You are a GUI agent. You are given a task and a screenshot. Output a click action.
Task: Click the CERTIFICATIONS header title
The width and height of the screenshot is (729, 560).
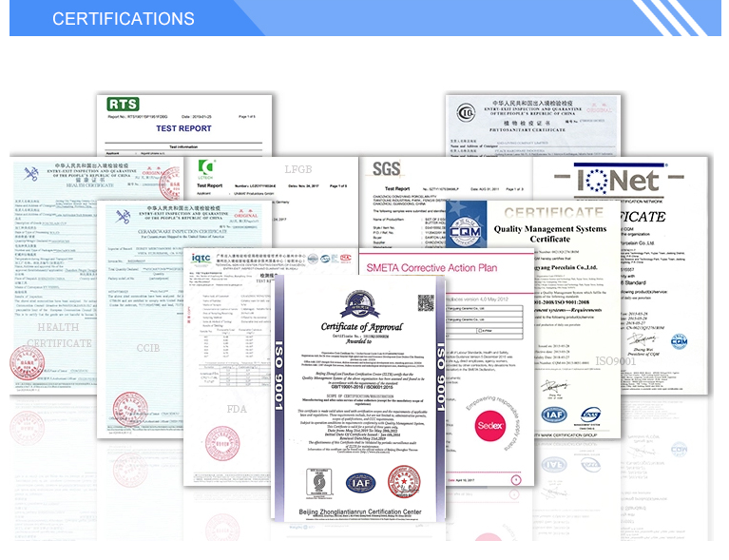(124, 19)
